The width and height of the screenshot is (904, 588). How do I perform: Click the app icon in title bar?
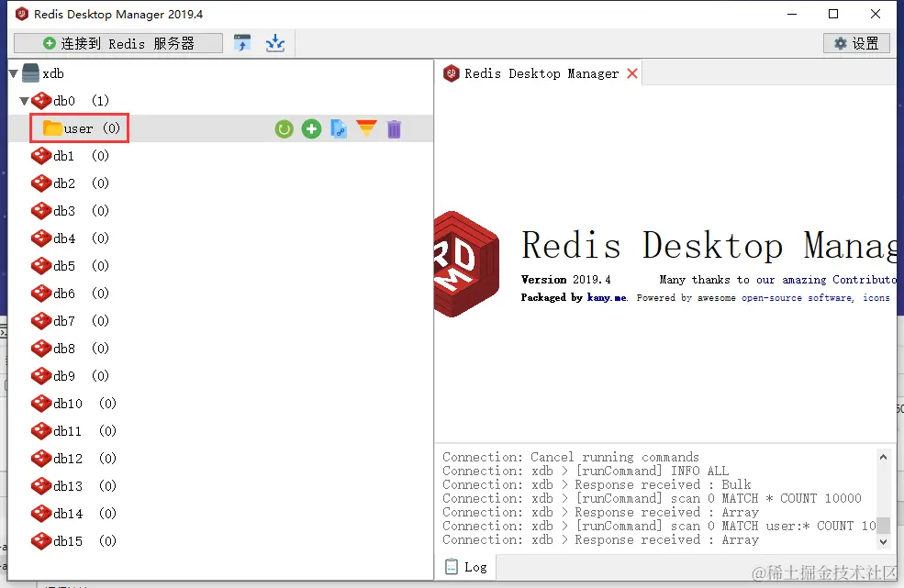[x=22, y=14]
